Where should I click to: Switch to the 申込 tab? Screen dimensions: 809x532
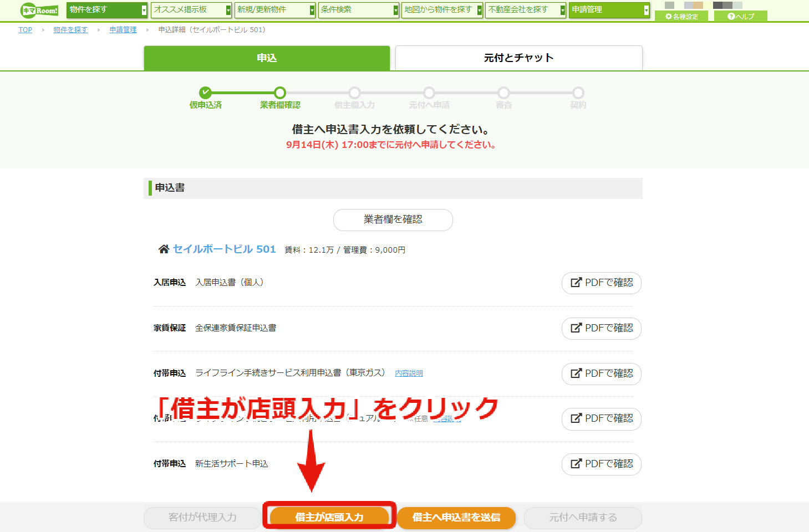tap(267, 58)
